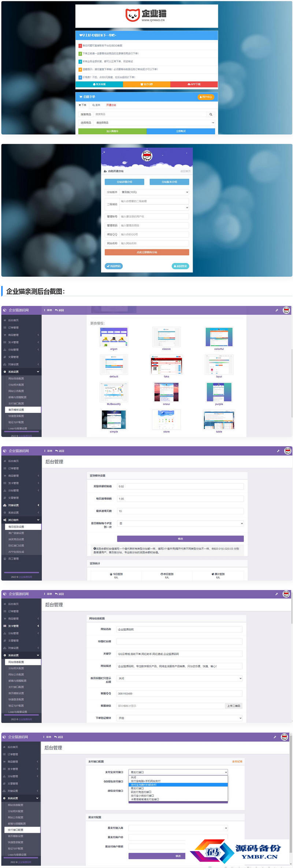
Task: Open the 下单验证模块 dropdown set to 开启
Action: [x=179, y=718]
